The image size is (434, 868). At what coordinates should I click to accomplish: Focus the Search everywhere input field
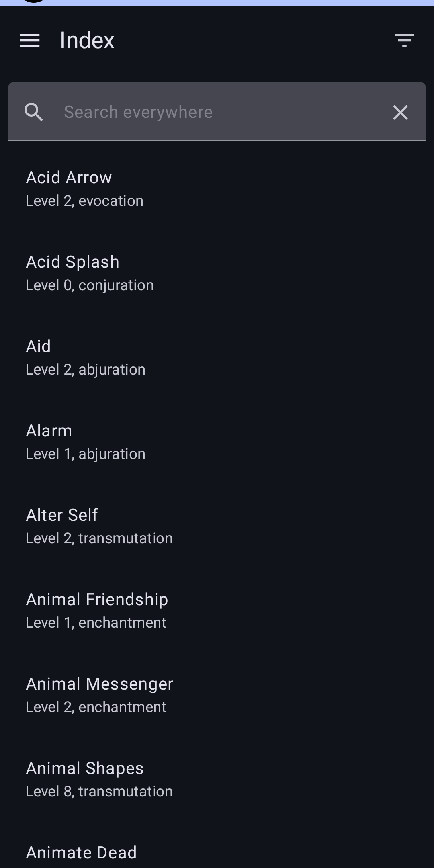217,112
